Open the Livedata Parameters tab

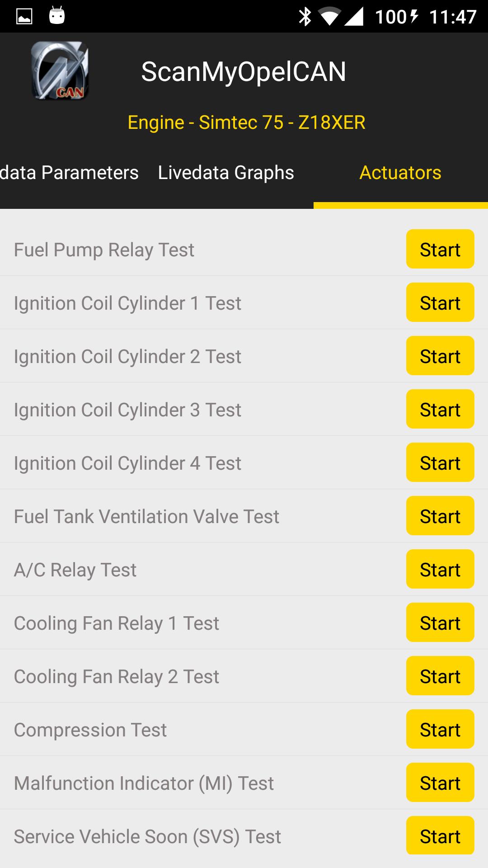point(69,173)
